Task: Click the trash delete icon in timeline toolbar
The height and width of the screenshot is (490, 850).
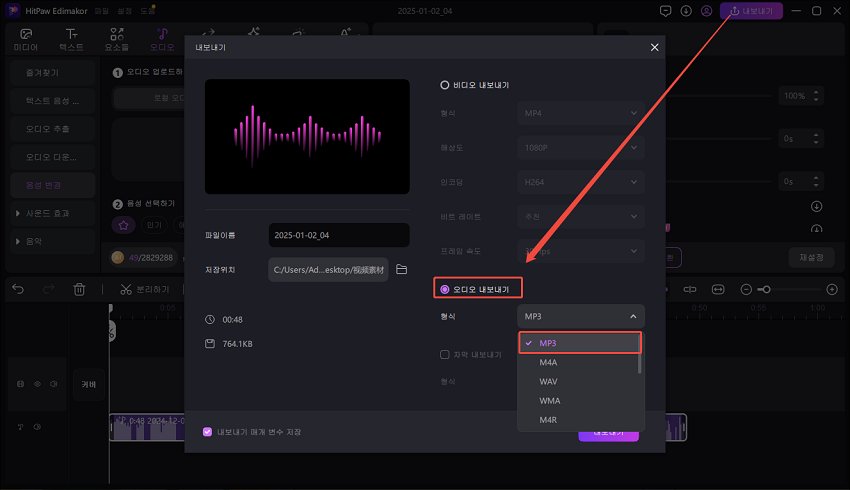Action: (x=79, y=289)
